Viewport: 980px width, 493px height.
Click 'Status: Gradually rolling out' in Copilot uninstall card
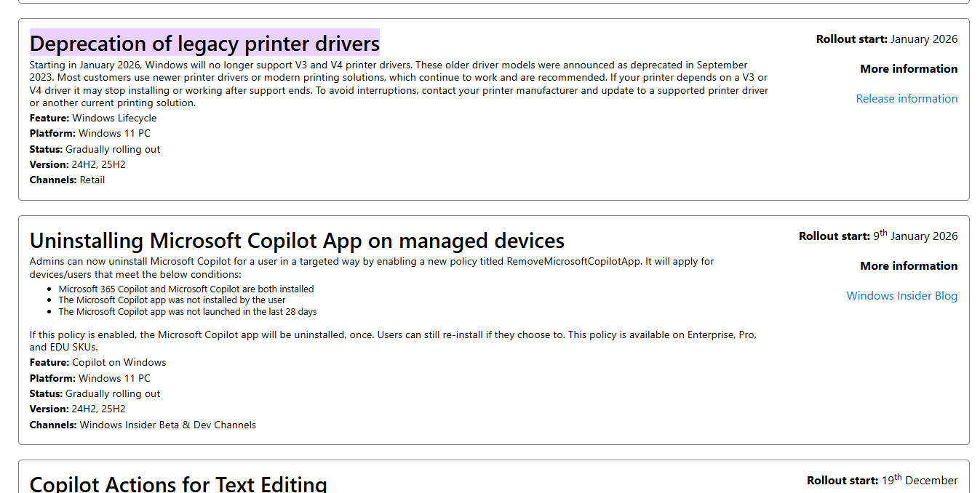click(95, 393)
